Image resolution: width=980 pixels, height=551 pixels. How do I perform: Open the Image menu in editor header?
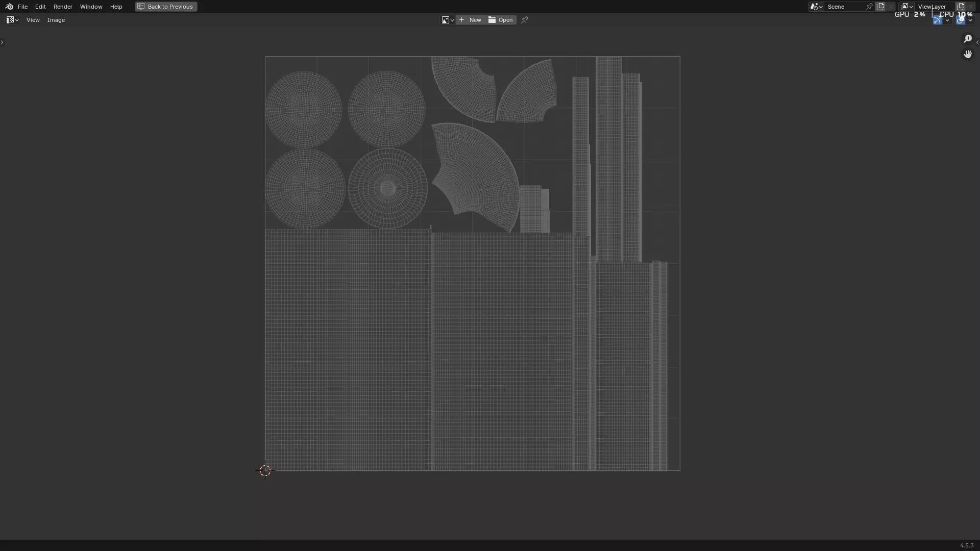(56, 20)
